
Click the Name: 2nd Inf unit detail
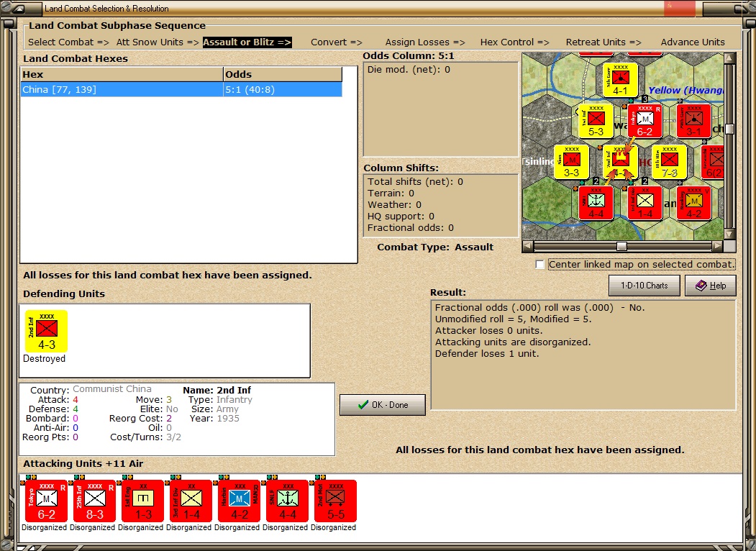[217, 390]
